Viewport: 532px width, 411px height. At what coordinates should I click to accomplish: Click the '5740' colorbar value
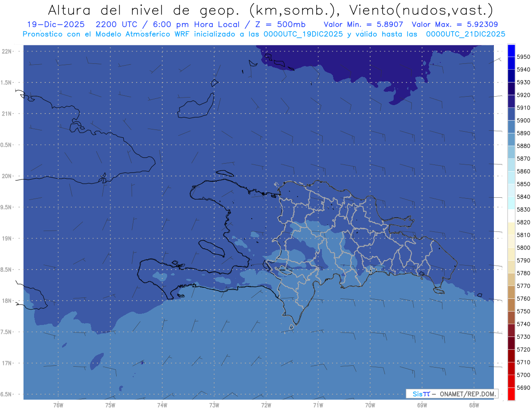pos(523,324)
